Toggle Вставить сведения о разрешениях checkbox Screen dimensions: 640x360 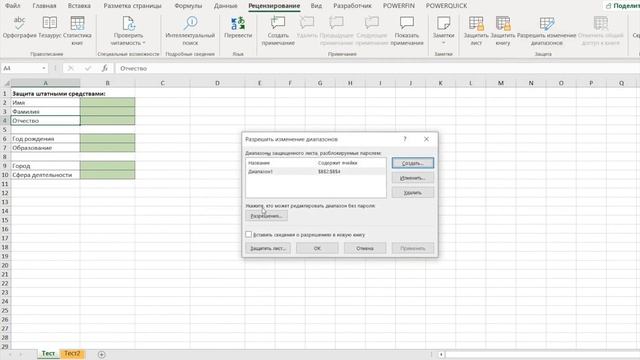[249, 234]
